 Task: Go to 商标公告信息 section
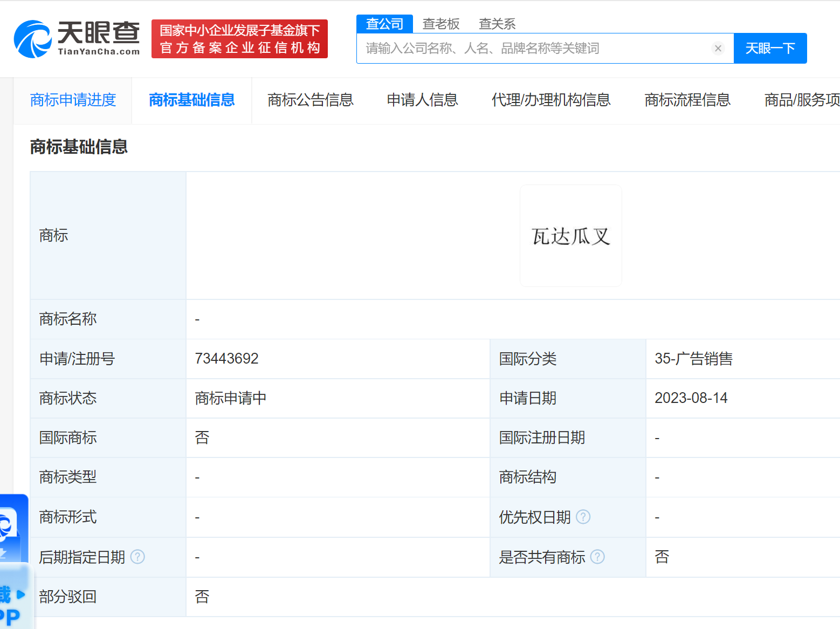tap(311, 100)
